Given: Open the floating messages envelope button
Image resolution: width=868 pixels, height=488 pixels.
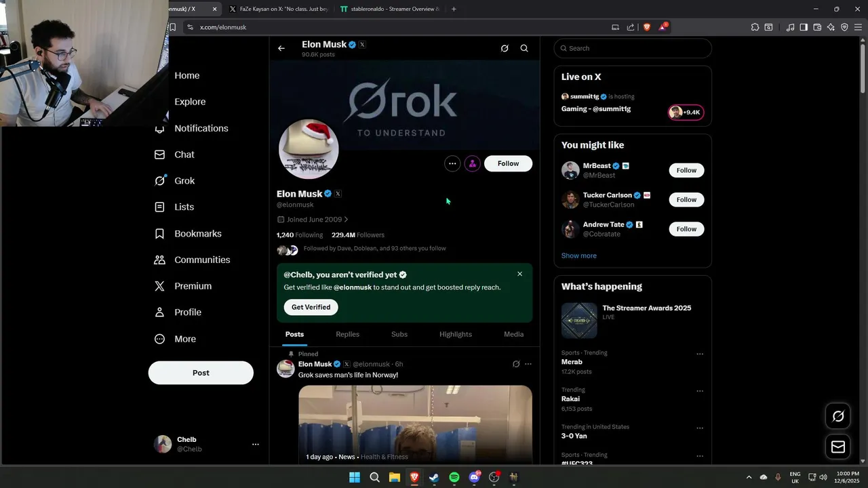Looking at the screenshot, I should tap(838, 447).
